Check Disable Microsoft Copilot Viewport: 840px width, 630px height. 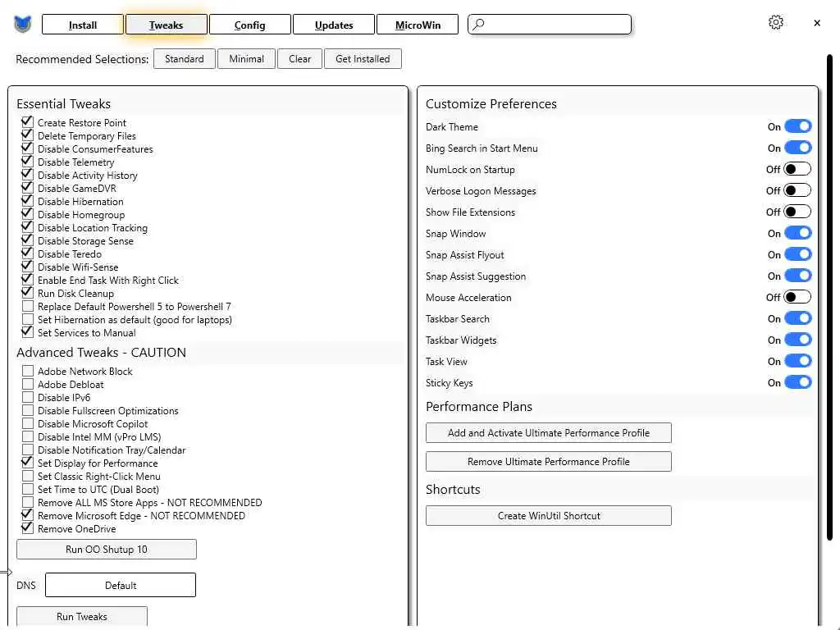coord(27,423)
